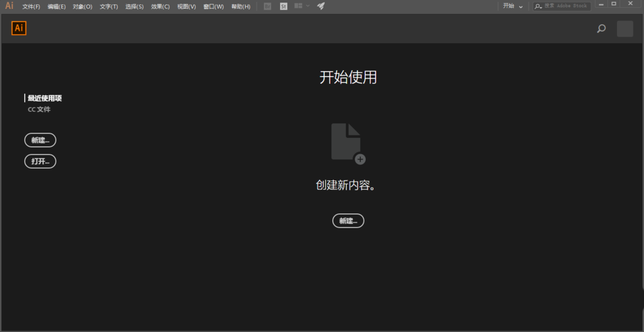Open the 窗口(W) menu
644x332 pixels.
tap(214, 6)
